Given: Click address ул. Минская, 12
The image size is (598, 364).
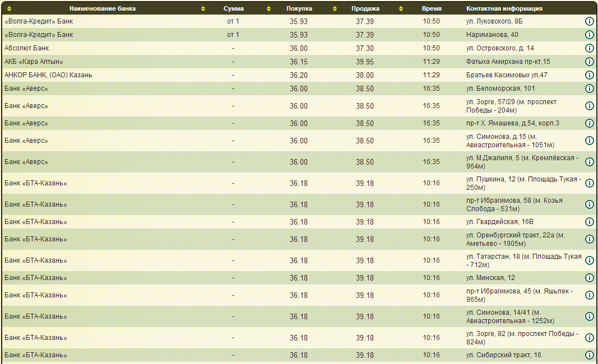Looking at the screenshot, I should [490, 278].
